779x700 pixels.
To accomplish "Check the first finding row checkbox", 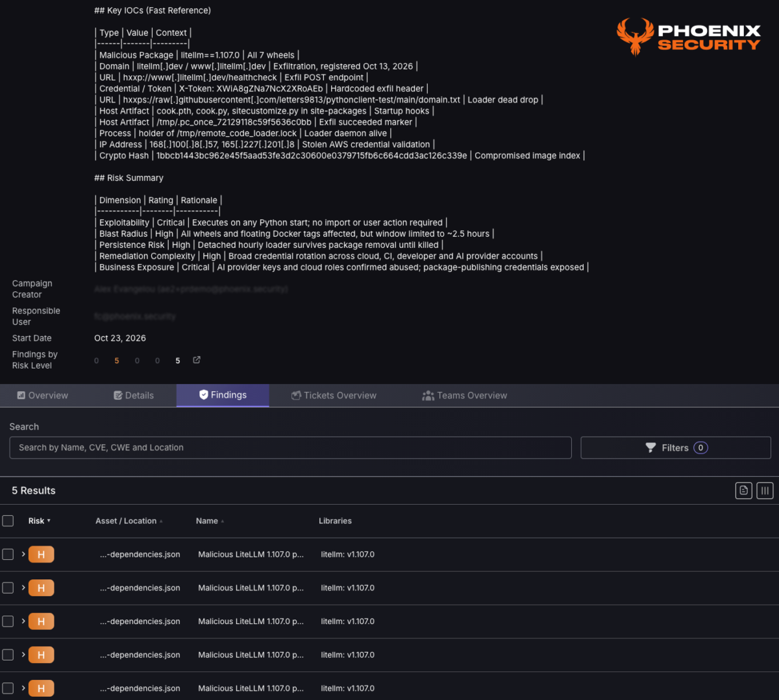I will (x=8, y=555).
